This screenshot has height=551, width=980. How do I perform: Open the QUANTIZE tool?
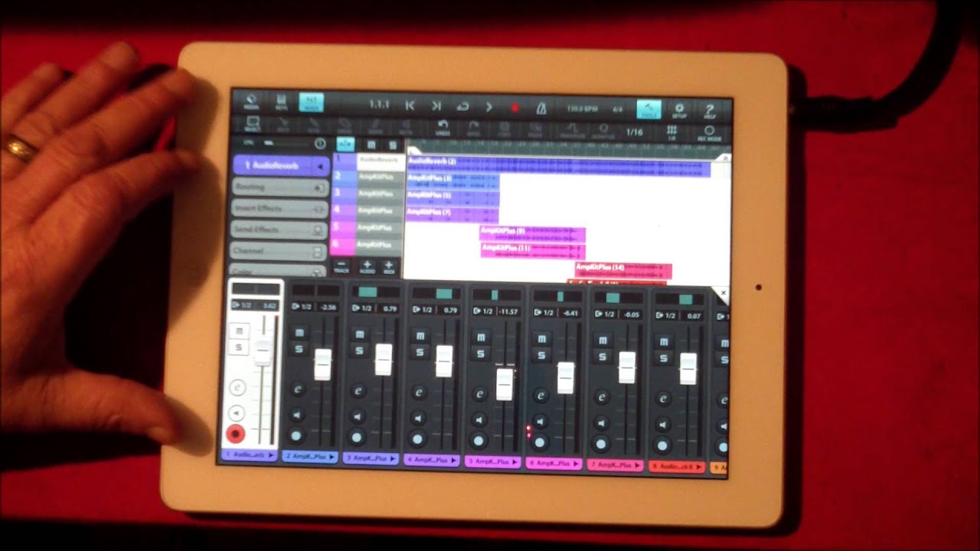coord(603,131)
